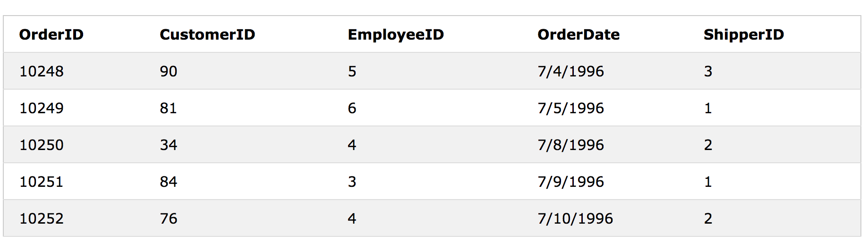Viewport: 868px width, 251px height.
Task: Click the CustomerID column header
Action: 207,34
